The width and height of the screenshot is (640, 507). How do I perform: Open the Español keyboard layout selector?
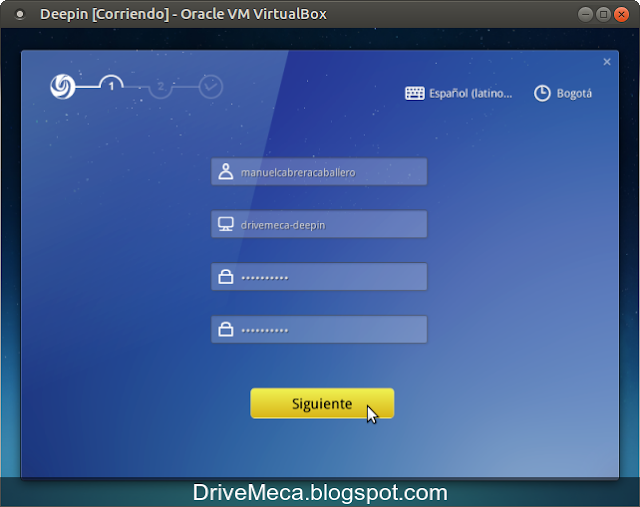click(458, 93)
